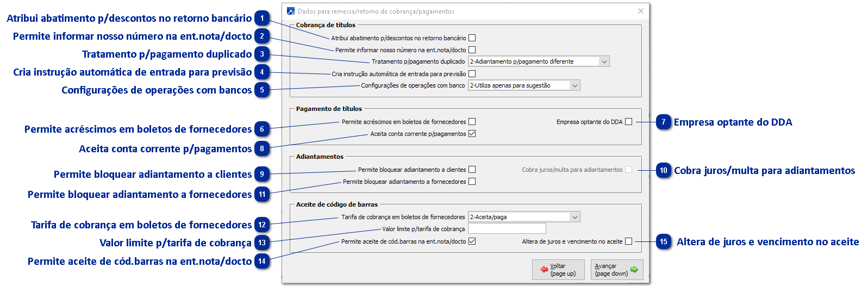The image size is (868, 292).
Task: Click the Valor limite p/tarifa de cobrança field
Action: (x=507, y=229)
